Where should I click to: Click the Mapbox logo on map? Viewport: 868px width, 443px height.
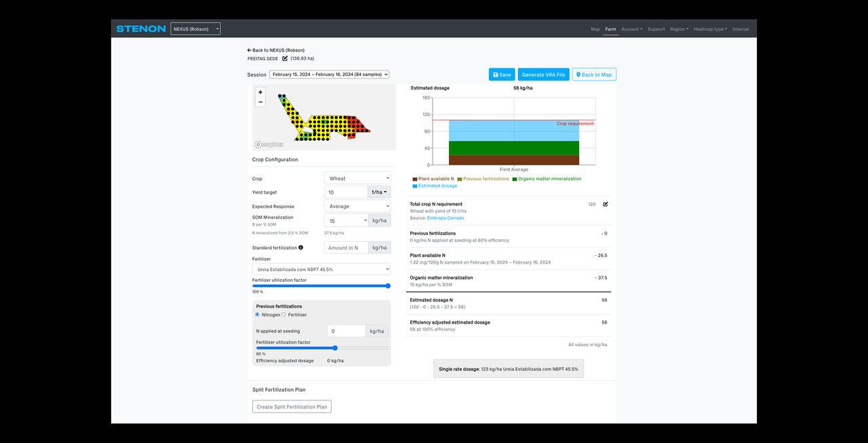(x=269, y=144)
